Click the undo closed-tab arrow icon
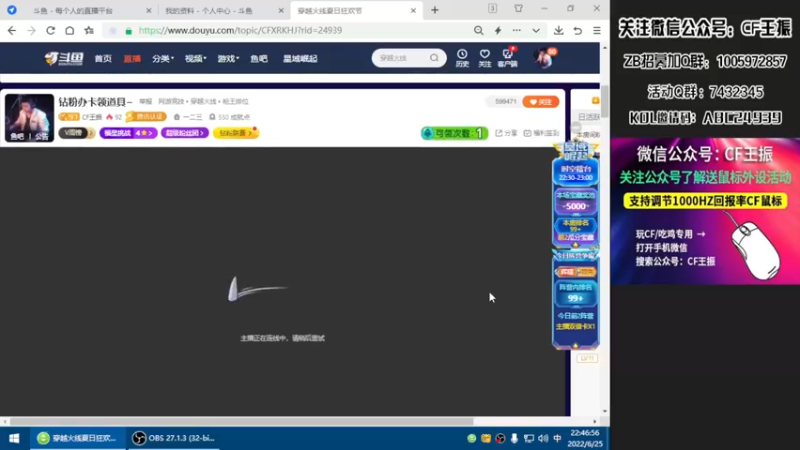 point(578,31)
